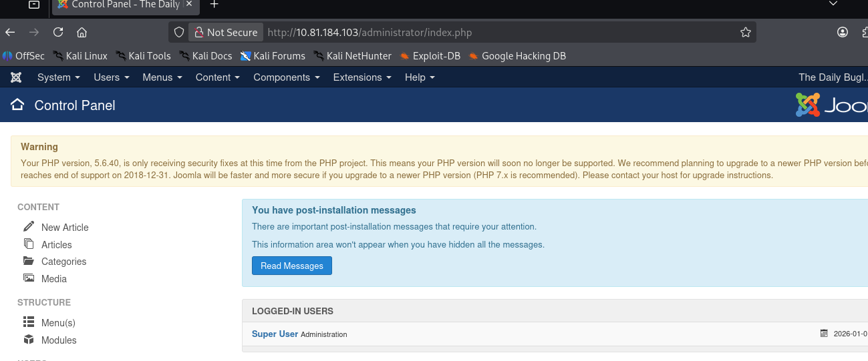
Task: Click the Media image icon
Action: [x=29, y=278]
